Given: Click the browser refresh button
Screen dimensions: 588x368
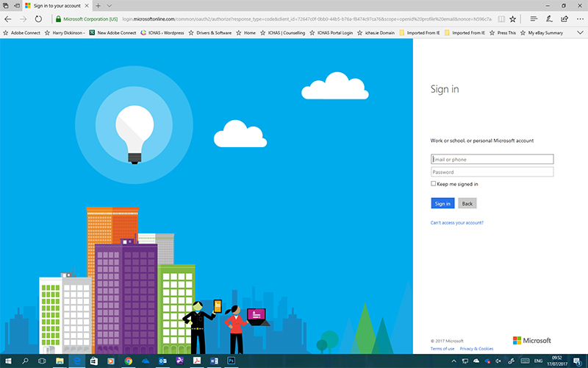Looking at the screenshot, I should pos(38,18).
